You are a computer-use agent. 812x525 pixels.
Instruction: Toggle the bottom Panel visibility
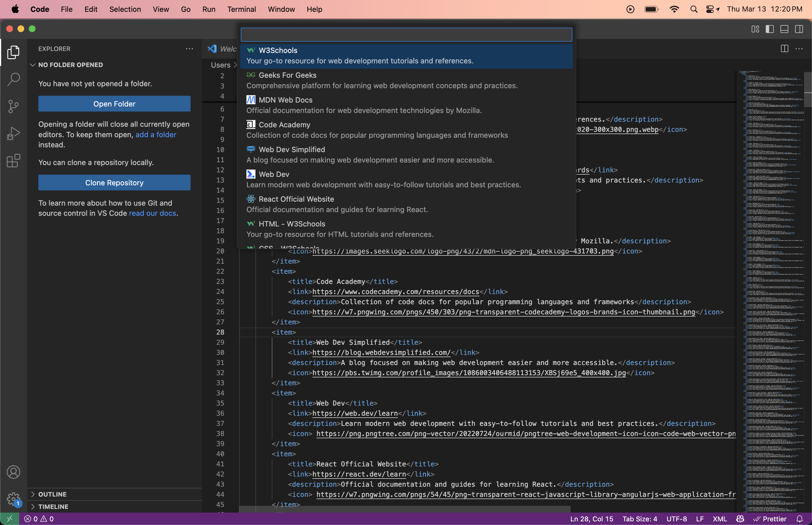click(784, 29)
